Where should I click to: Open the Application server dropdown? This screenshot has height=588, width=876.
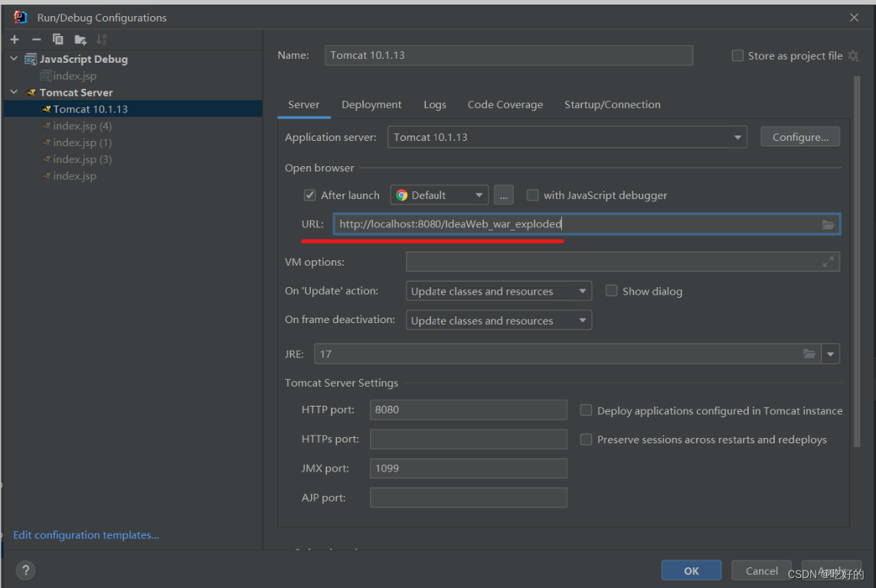coord(567,137)
